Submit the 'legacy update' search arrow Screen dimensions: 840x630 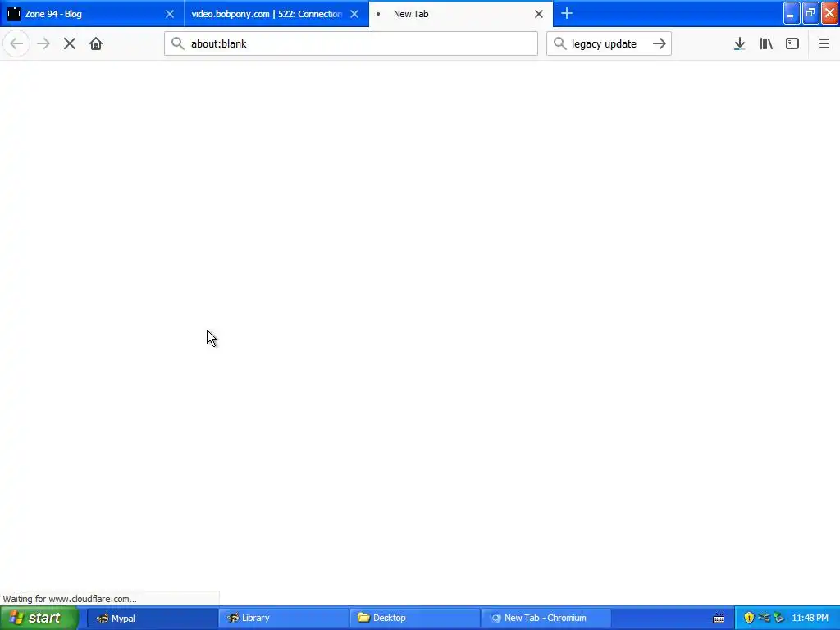[x=660, y=43]
